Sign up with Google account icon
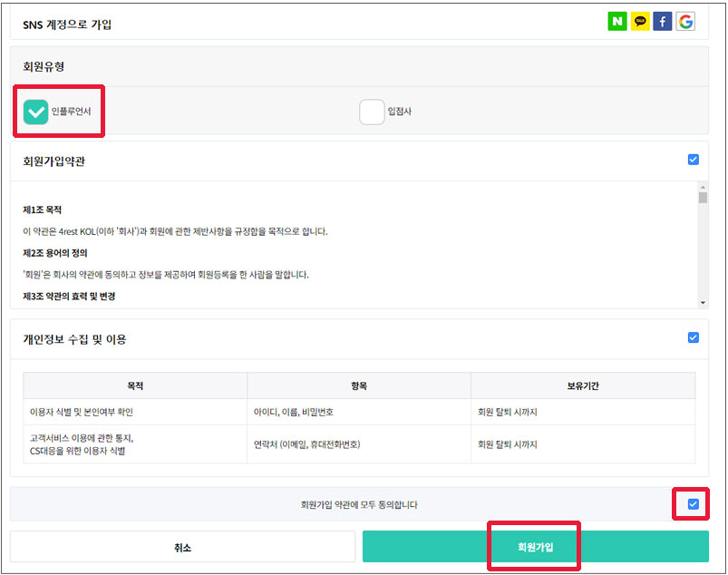Image resolution: width=728 pixels, height=575 pixels. [685, 22]
